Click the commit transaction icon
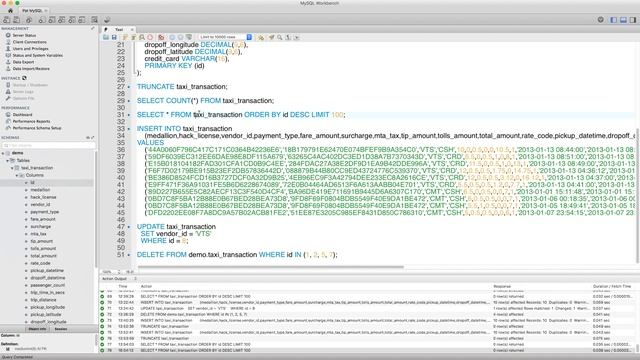The height and width of the screenshot is (360, 640). 172,37
